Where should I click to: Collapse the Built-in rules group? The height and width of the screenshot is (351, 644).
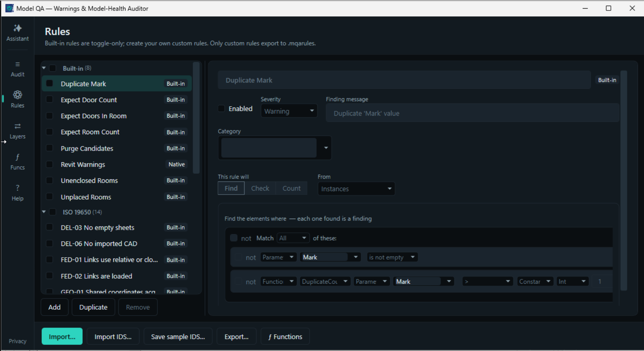[44, 68]
